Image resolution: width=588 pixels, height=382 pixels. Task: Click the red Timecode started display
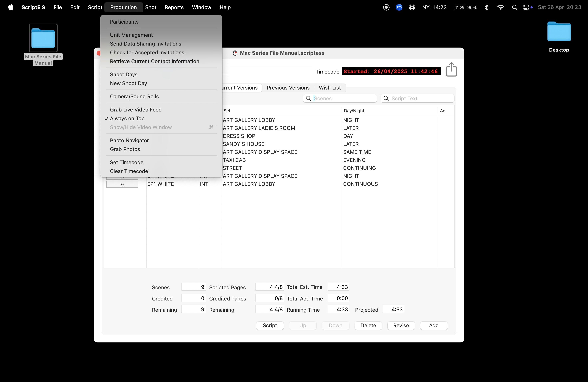coord(391,71)
